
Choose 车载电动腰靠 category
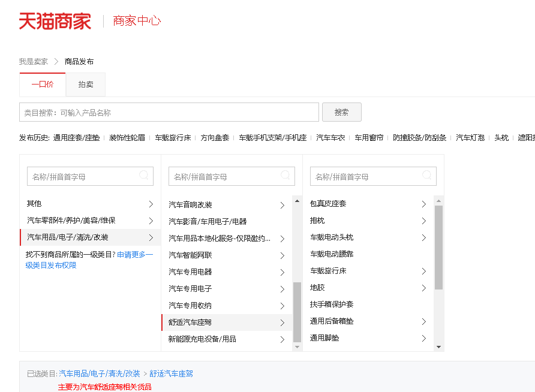point(368,254)
